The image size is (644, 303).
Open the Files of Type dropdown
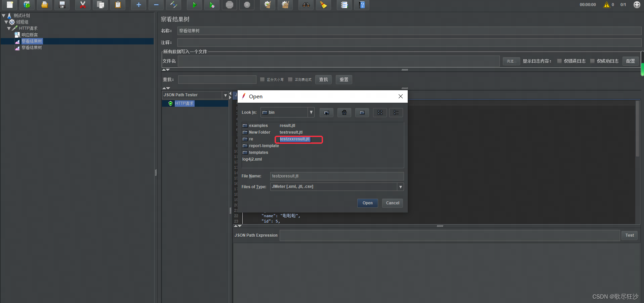[x=400, y=187]
